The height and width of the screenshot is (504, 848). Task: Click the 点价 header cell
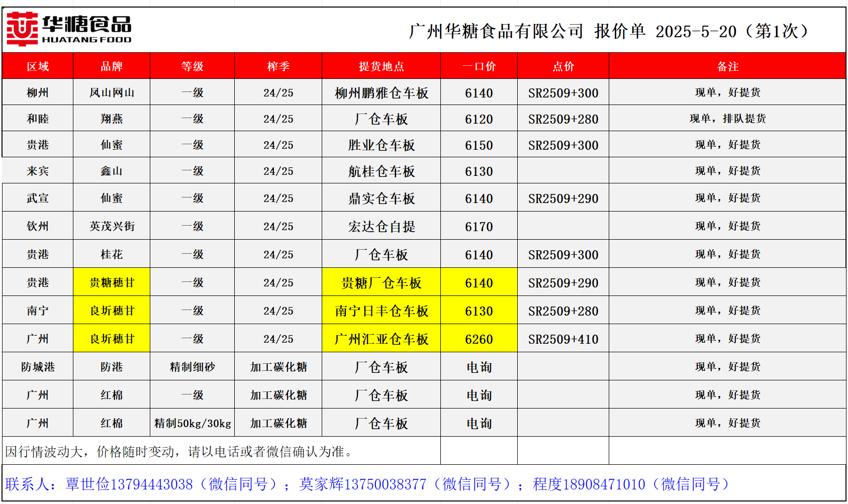563,66
